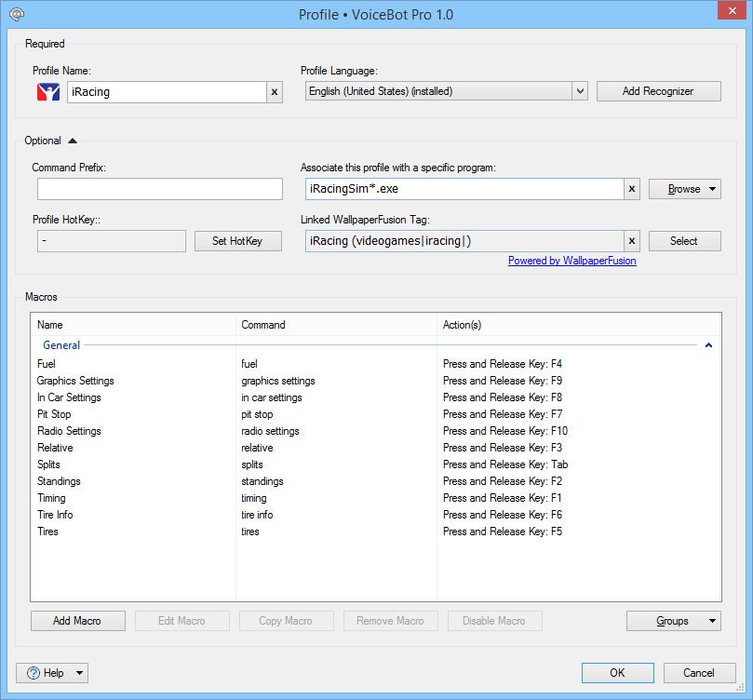Open the Profile Language dropdown

(580, 91)
